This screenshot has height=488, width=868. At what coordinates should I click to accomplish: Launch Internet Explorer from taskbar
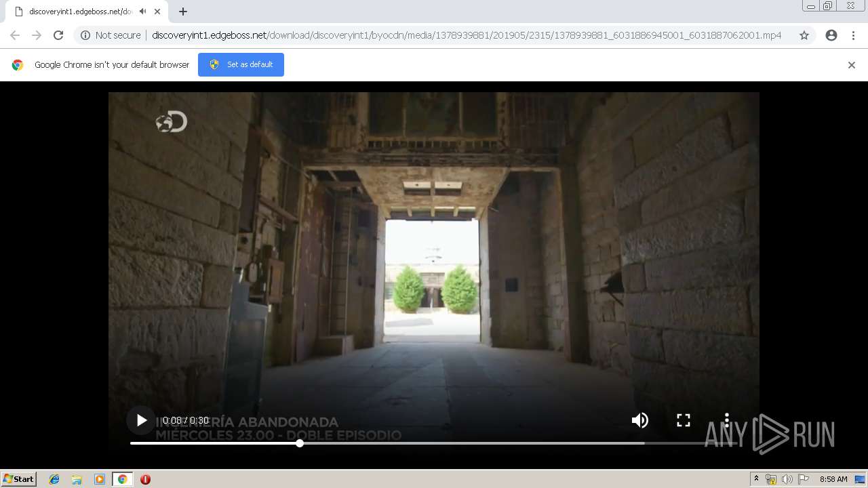point(54,479)
